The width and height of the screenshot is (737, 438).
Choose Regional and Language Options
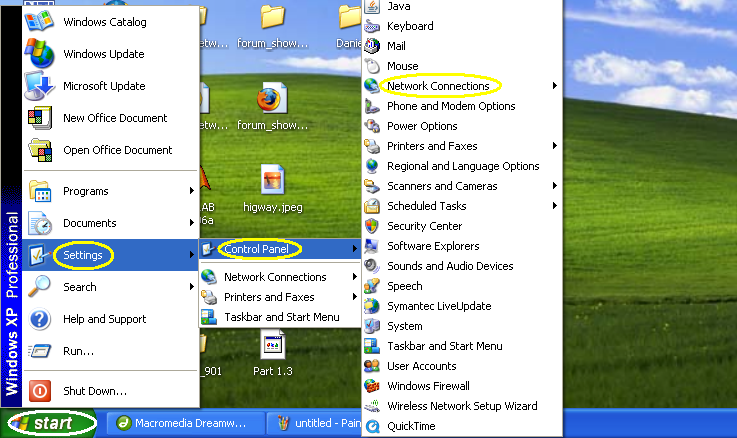click(463, 166)
